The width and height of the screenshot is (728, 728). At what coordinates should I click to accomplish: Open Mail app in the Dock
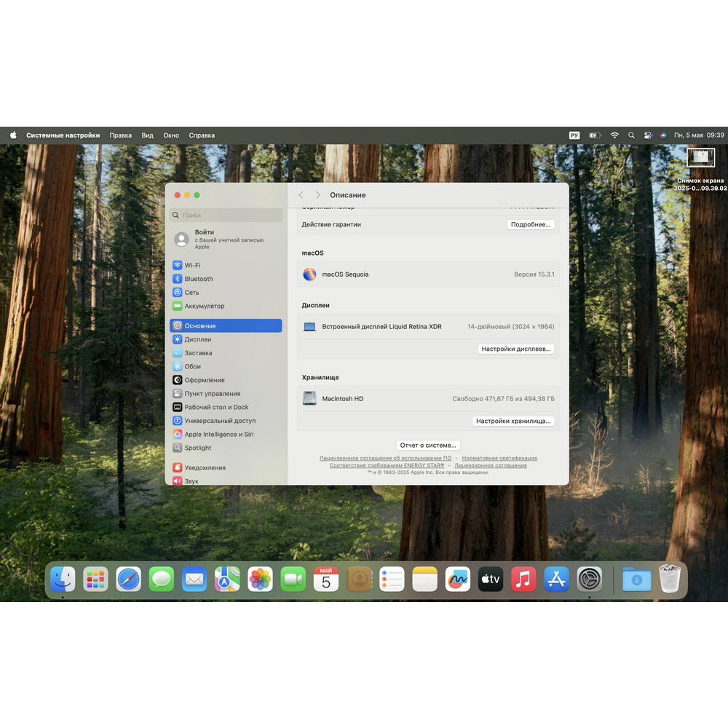[194, 579]
